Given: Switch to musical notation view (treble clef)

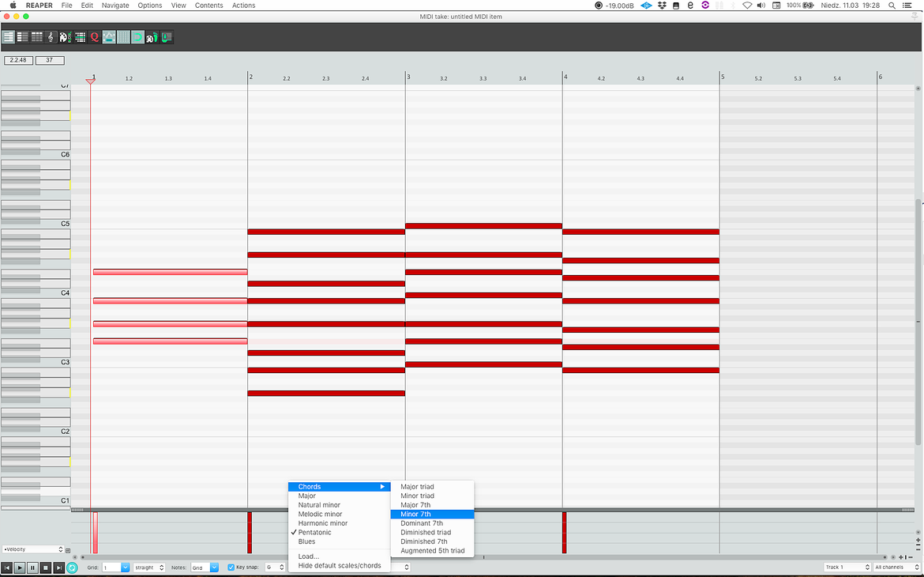Looking at the screenshot, I should coord(51,37).
